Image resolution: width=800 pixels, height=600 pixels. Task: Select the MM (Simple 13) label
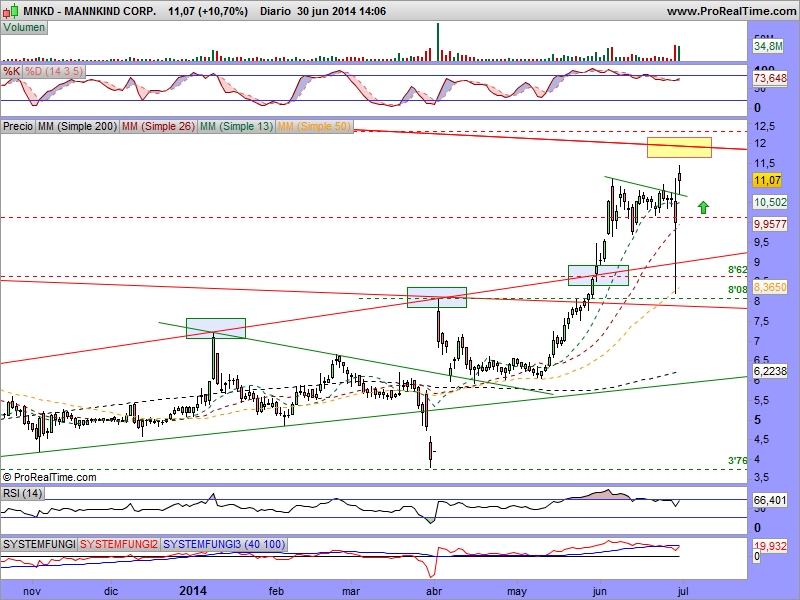coord(236,126)
